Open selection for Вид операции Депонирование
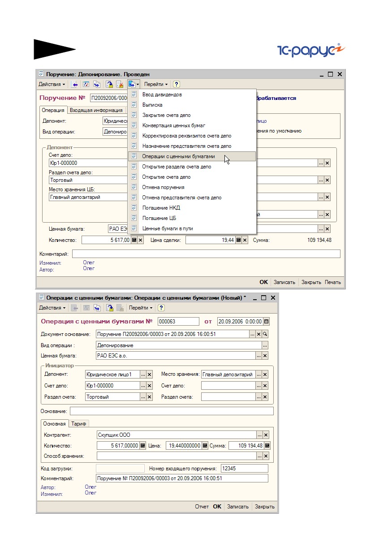Image resolution: width=392 pixels, height=555 pixels. [265, 345]
